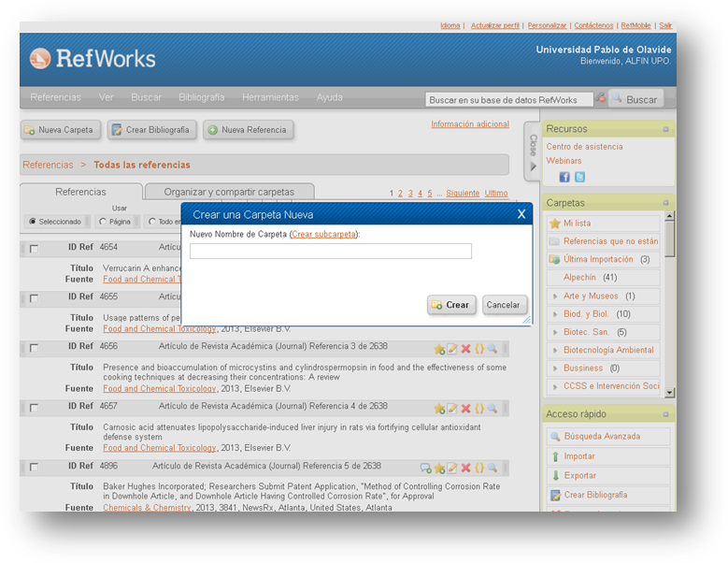Click the Carpetas scrollbar up arrow
728x563 pixels.
pos(669,215)
